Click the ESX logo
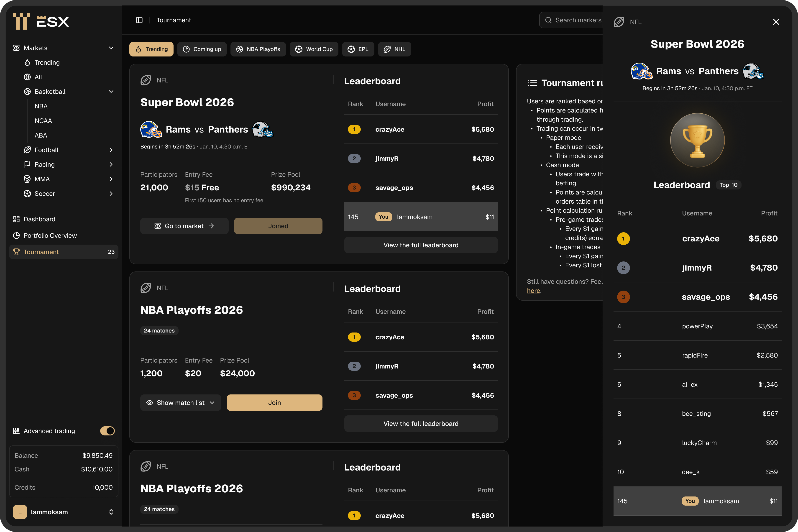Screen dimensions: 798x532 [41, 21]
